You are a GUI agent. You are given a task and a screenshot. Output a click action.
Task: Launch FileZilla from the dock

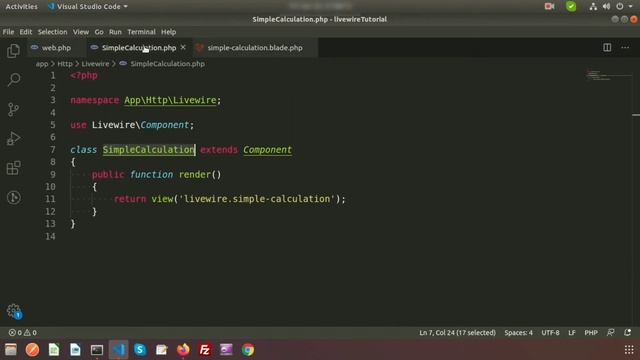click(x=204, y=350)
